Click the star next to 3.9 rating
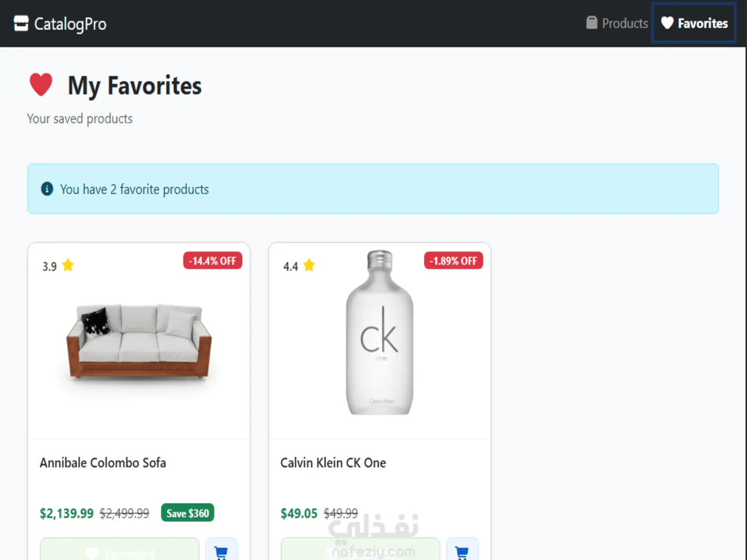 click(x=68, y=266)
